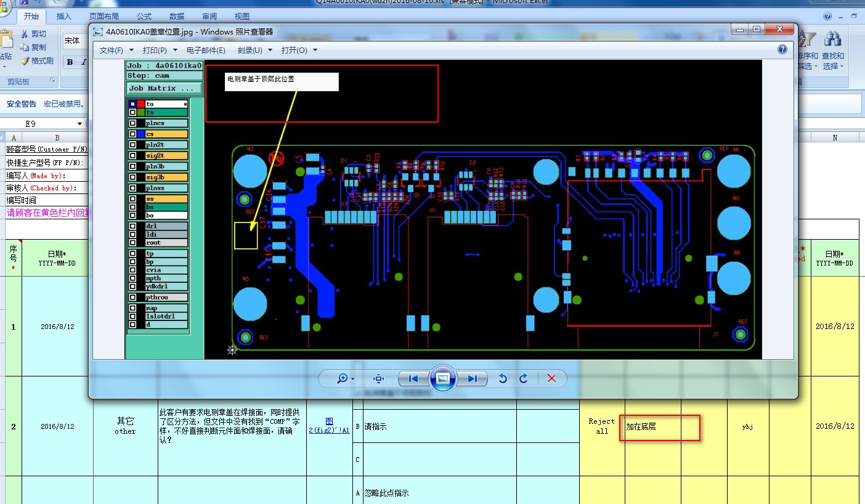Click the fit-to-window icon in the photo viewer
The image size is (865, 504).
click(x=379, y=378)
